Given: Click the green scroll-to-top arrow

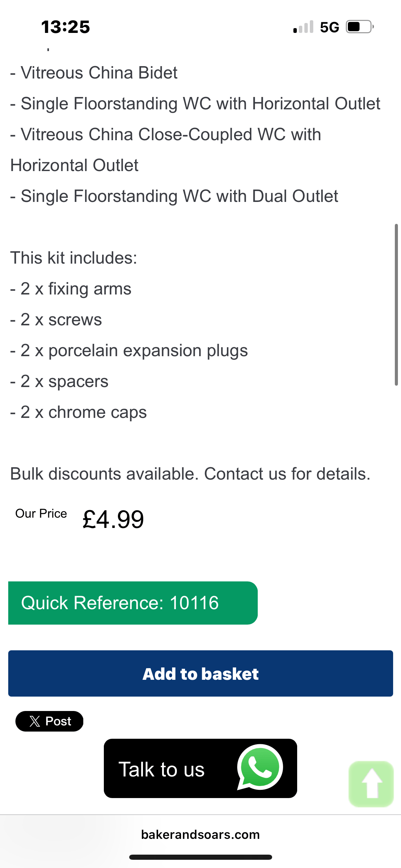Looking at the screenshot, I should pos(371,784).
